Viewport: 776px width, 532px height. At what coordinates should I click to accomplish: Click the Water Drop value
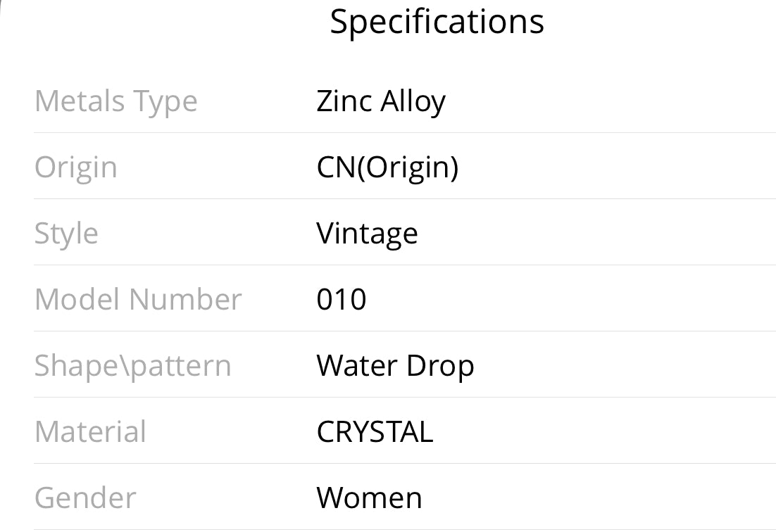(395, 366)
